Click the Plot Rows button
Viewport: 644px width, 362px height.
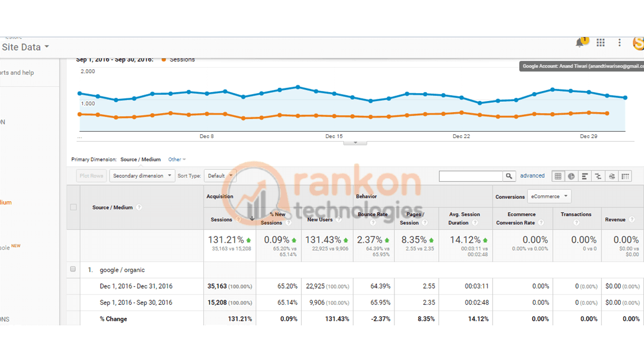click(92, 176)
